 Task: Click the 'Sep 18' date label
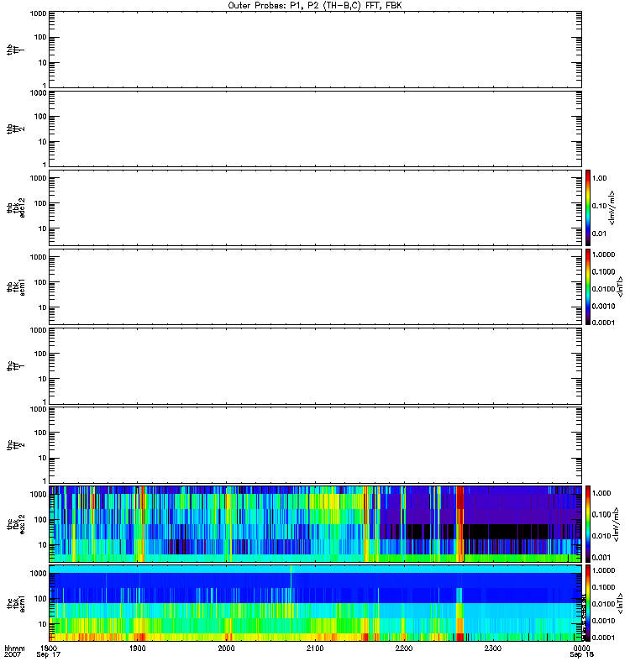tap(581, 654)
